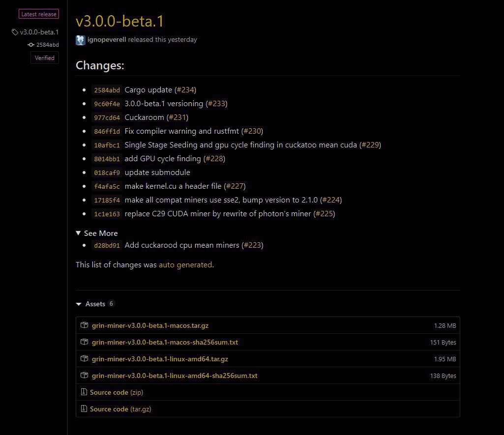This screenshot has height=435, width=504.
Task: Open commit 17185f4
Action: point(107,200)
